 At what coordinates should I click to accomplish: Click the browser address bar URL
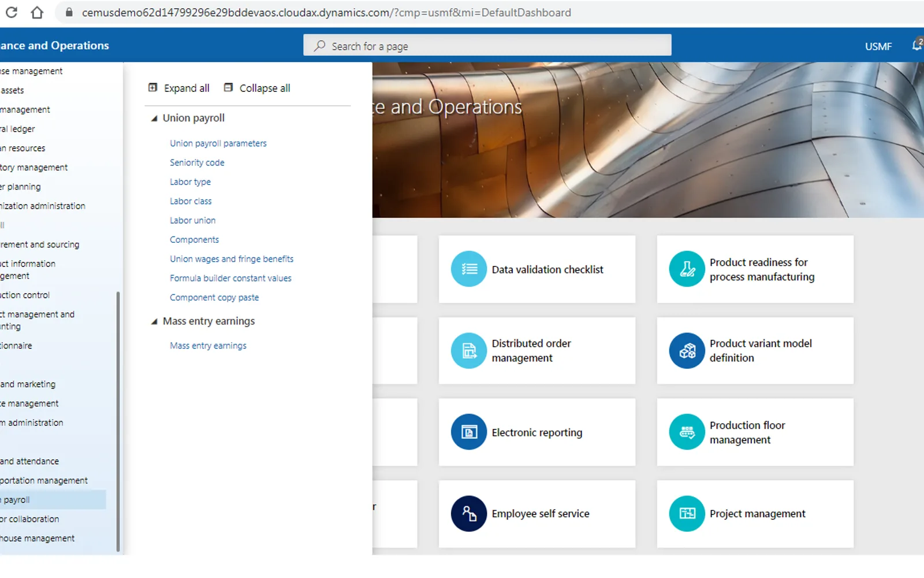click(326, 13)
